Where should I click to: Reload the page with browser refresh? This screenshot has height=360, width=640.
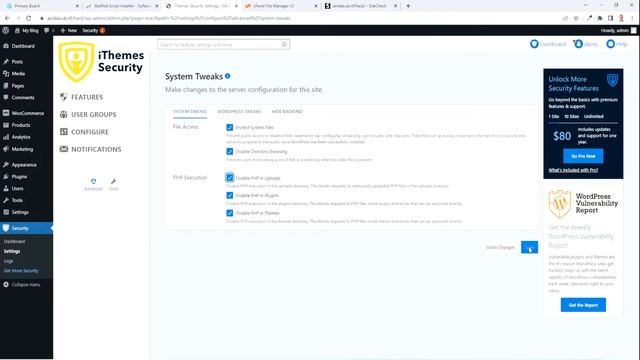coord(28,18)
